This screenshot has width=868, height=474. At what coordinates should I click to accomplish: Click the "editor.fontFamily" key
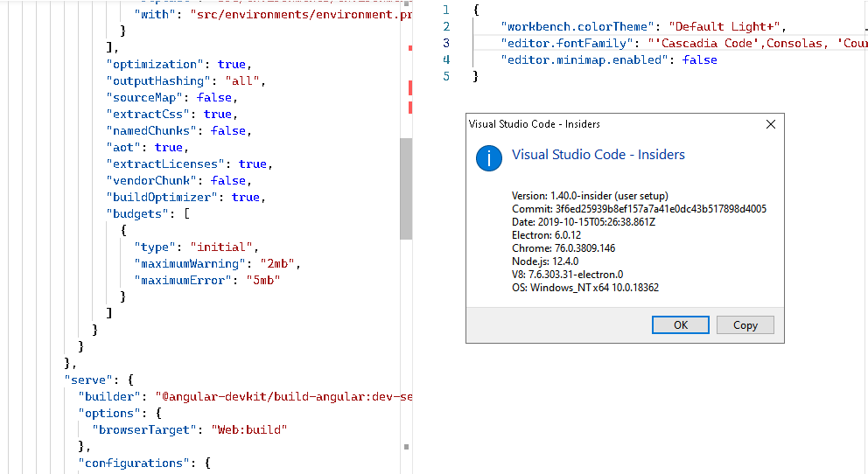click(x=570, y=43)
